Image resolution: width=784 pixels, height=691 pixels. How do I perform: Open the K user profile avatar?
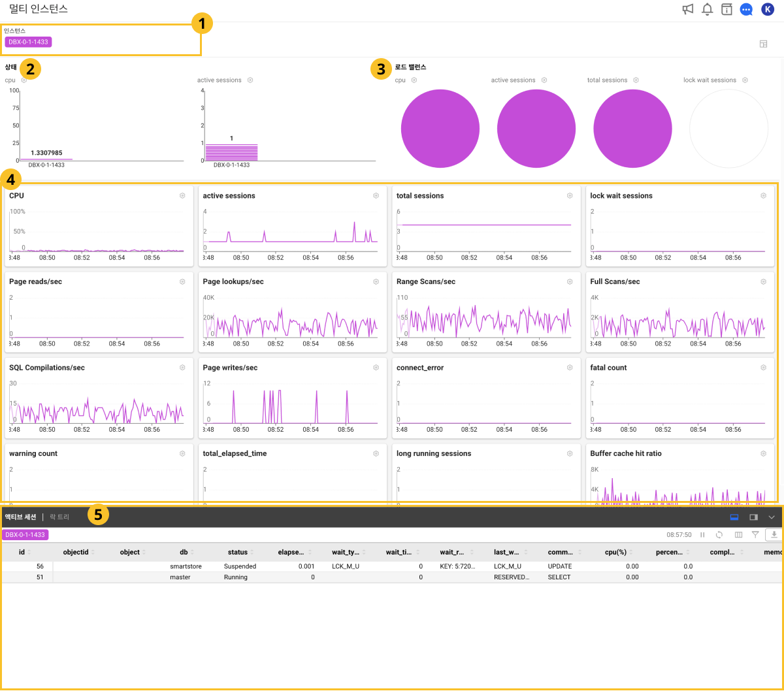coord(768,9)
